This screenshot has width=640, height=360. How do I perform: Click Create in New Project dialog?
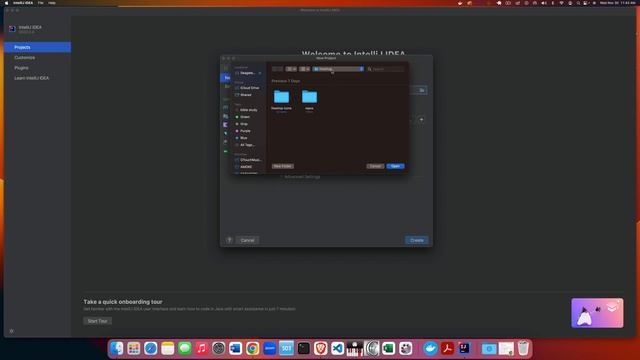[x=417, y=240]
